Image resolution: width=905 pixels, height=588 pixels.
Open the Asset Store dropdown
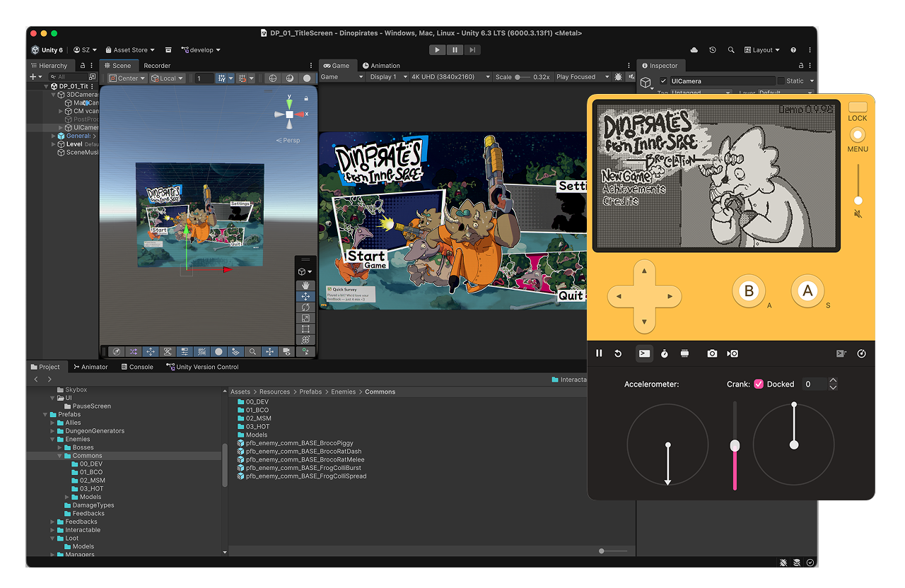coord(129,50)
